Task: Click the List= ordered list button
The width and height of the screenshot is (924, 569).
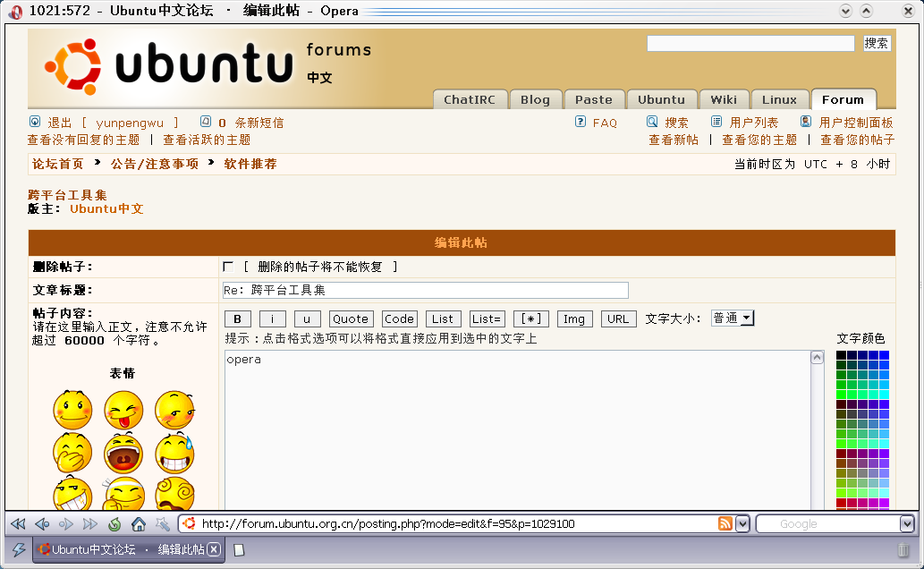Action: (x=487, y=319)
